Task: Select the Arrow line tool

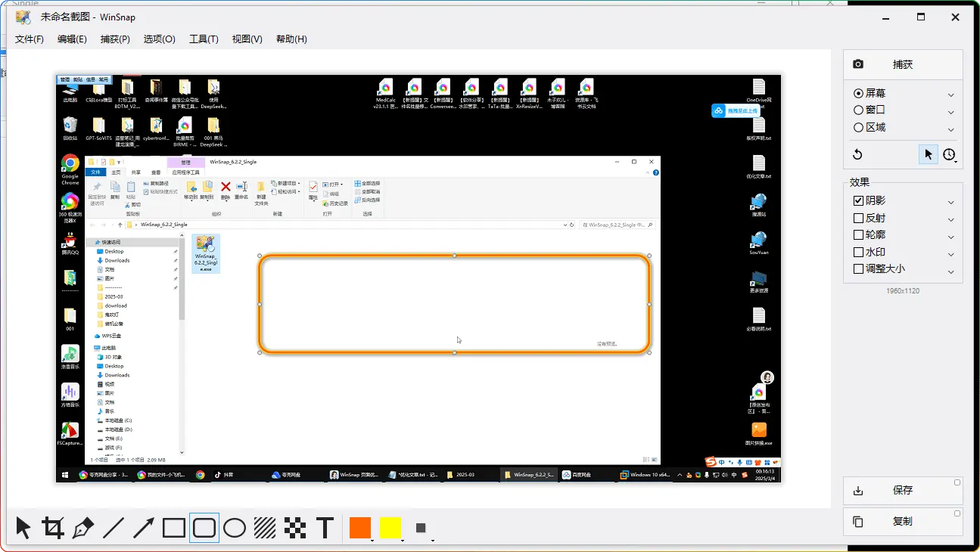Action: pos(144,528)
